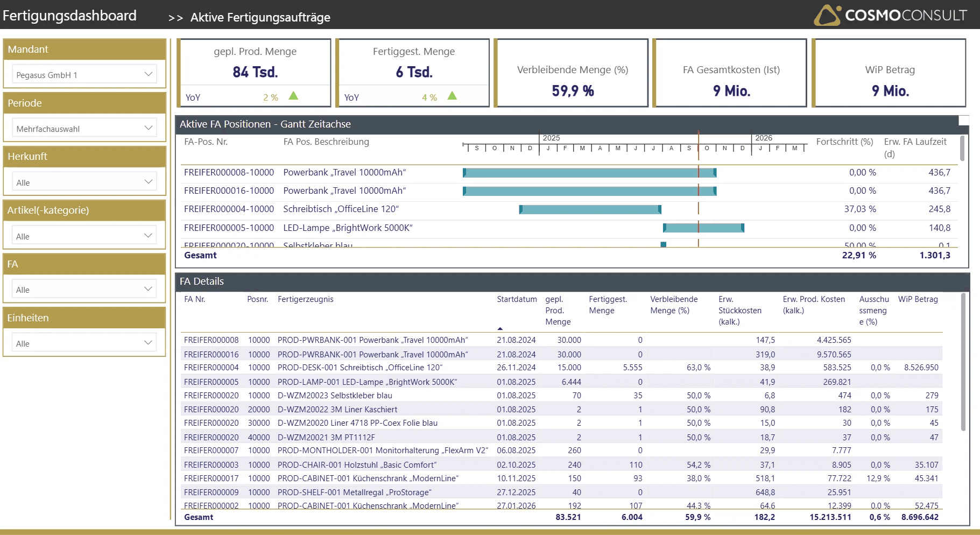Select Gantt row FREIFER000016-10000
980x535 pixels.
click(569, 191)
